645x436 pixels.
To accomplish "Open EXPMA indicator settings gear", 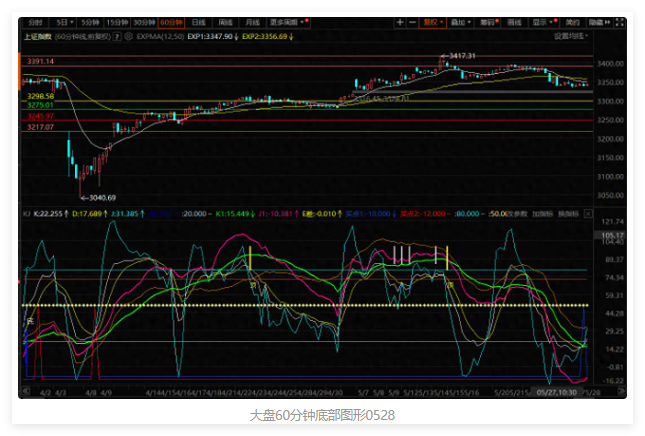I will [x=128, y=37].
